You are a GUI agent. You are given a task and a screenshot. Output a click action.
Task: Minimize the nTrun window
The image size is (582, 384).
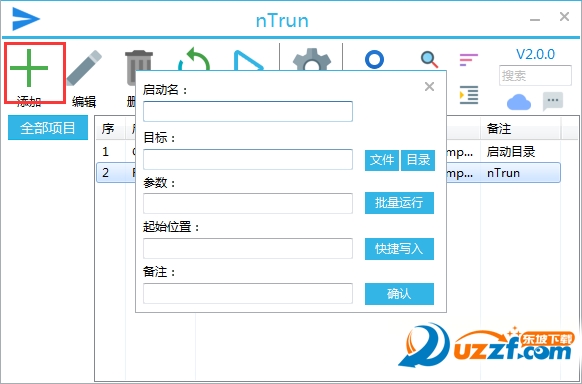pyautogui.click(x=535, y=19)
